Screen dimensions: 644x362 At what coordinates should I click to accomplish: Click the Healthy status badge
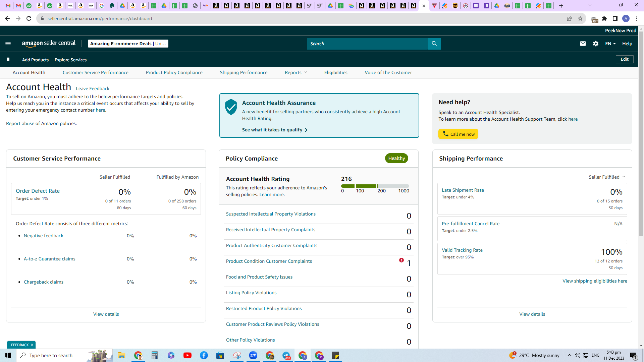point(396,158)
